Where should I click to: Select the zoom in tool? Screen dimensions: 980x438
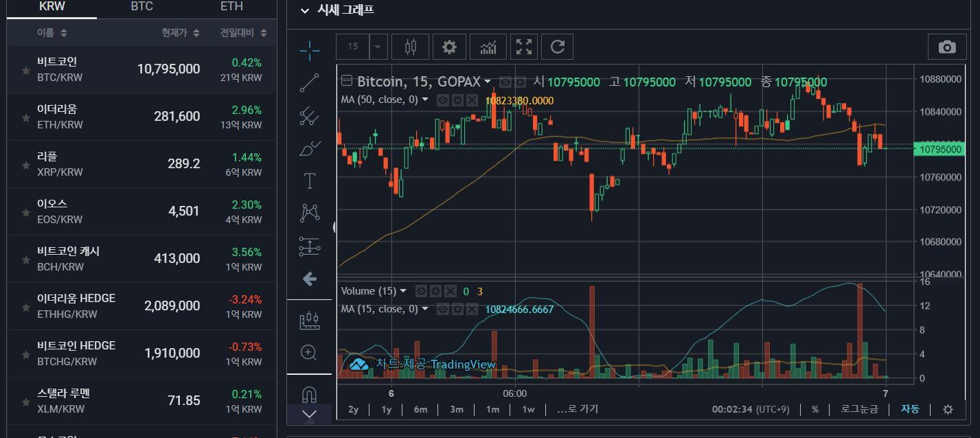(310, 353)
